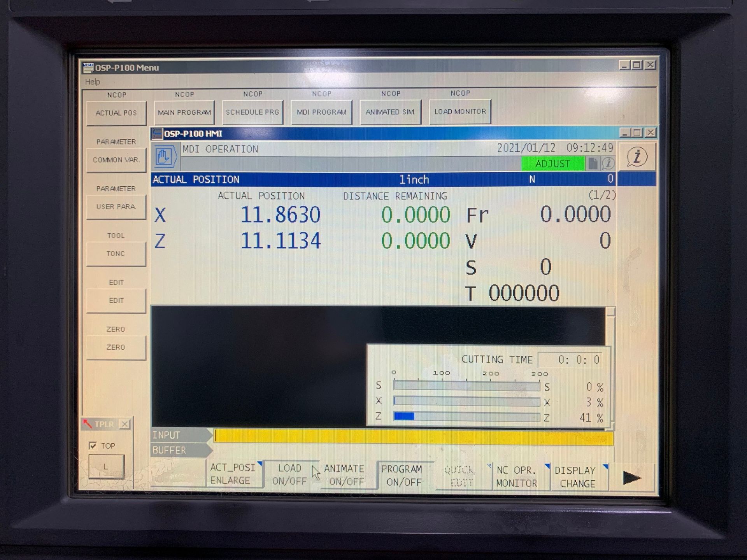Minimize the OSP-P100 Menu window
The image size is (747, 560).
(624, 65)
